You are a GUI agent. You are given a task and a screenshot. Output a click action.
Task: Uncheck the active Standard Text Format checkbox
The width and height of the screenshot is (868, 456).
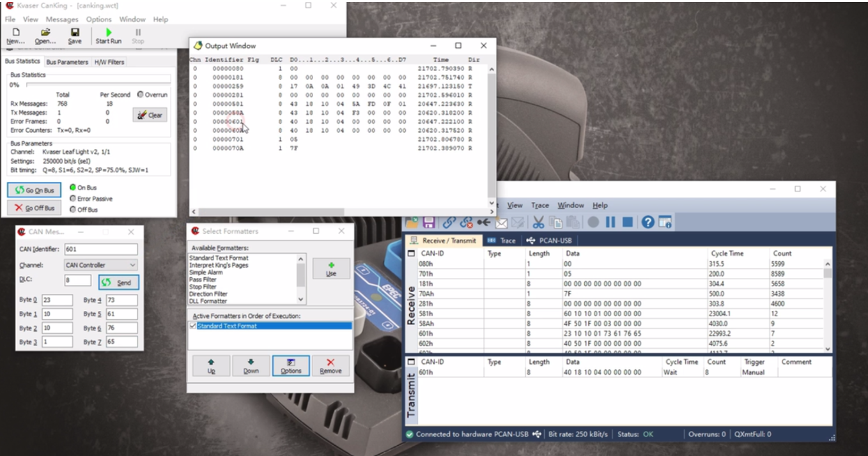pos(193,326)
